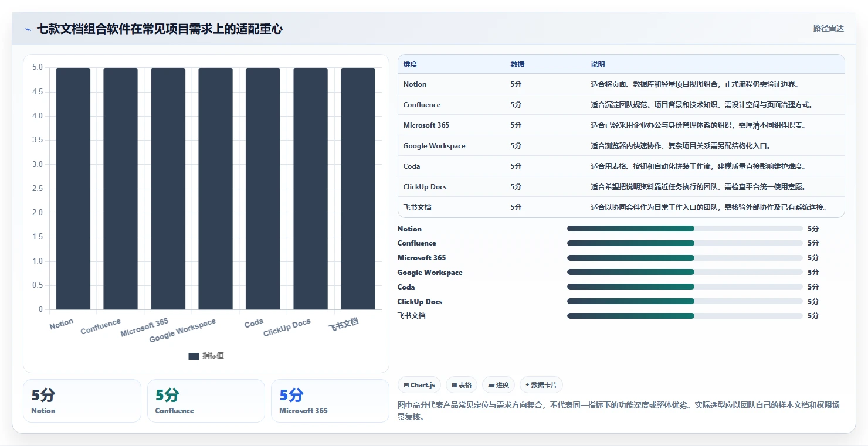Click the Google Workspace progress bar
Image resolution: width=868 pixels, height=446 pixels.
coord(684,272)
